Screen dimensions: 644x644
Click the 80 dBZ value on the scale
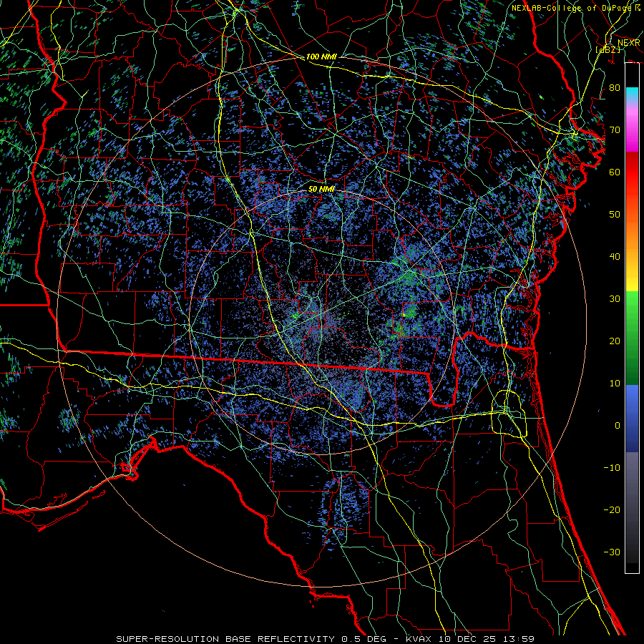615,88
